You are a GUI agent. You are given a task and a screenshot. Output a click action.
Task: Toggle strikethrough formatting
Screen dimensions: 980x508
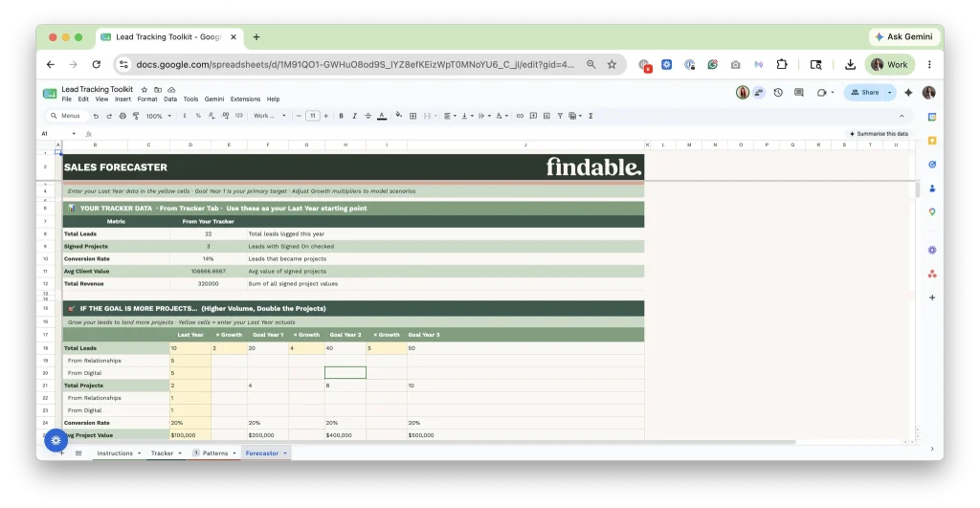(367, 116)
